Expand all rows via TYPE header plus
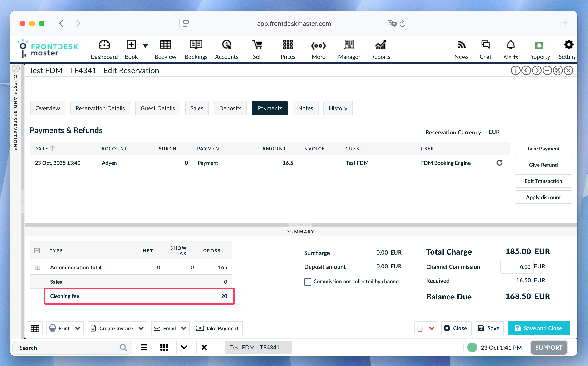588x366 pixels. [x=37, y=250]
